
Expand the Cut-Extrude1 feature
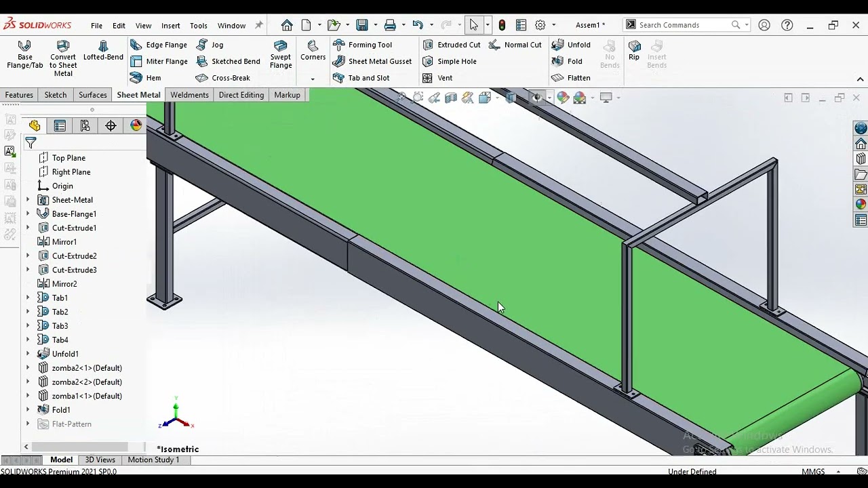(x=28, y=228)
